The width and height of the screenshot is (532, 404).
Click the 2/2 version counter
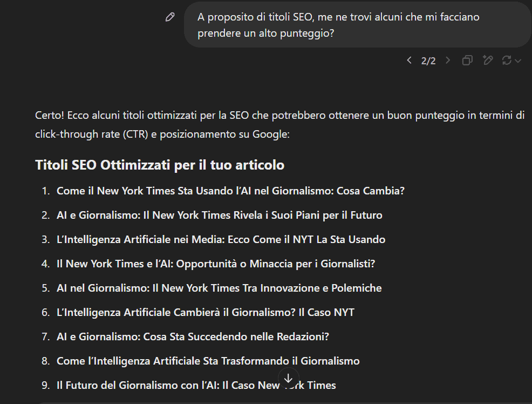(x=428, y=61)
